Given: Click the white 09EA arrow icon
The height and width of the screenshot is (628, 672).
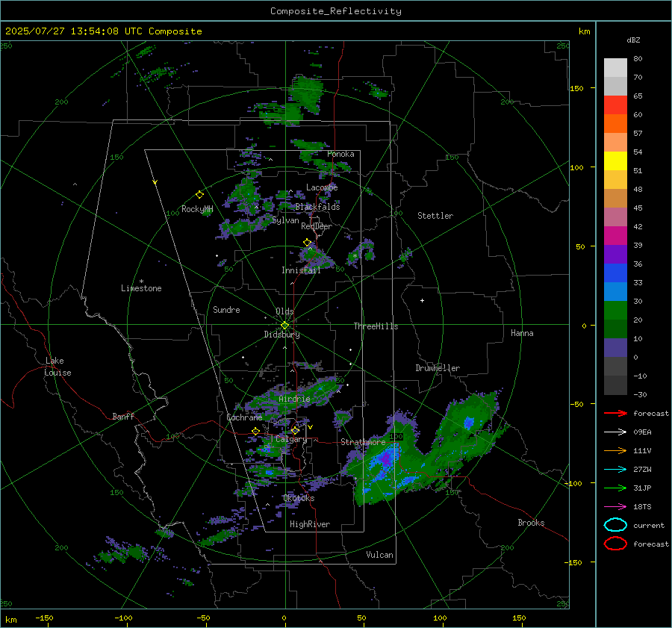Looking at the screenshot, I should click(615, 432).
